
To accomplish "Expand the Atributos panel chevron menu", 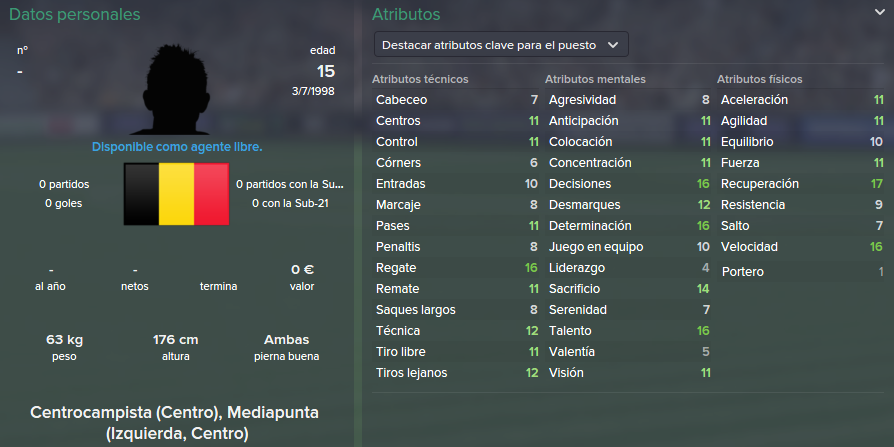I will [x=877, y=12].
